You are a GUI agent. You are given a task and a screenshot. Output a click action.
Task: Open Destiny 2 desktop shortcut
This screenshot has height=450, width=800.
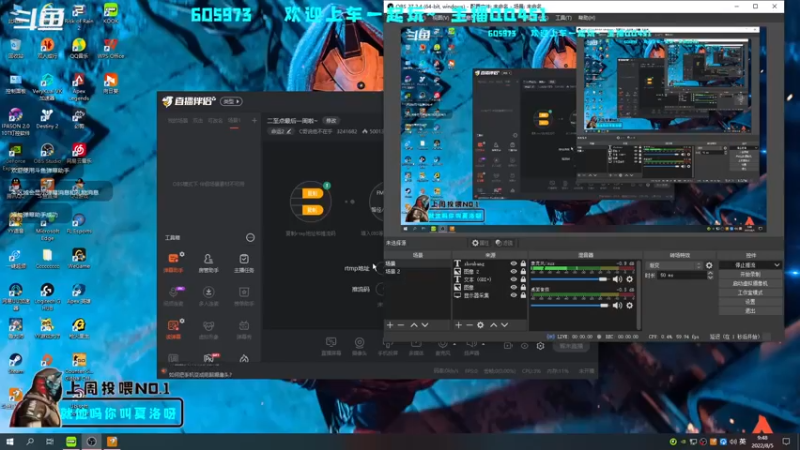47,119
